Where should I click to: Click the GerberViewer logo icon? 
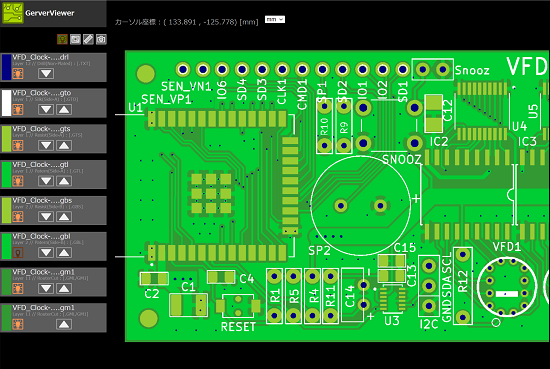(13, 13)
